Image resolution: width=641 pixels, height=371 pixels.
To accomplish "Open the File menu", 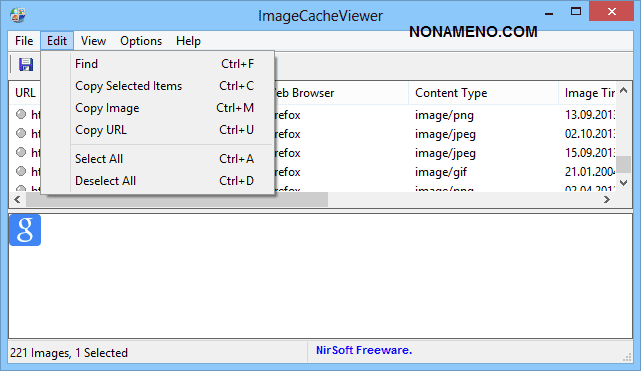I will coord(24,41).
